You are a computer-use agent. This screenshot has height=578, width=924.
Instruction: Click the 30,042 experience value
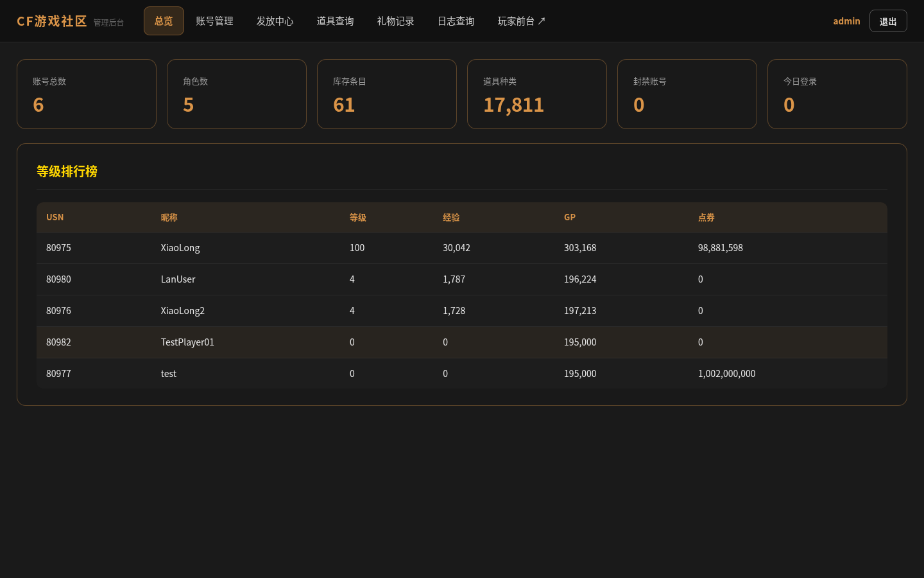[x=456, y=248]
